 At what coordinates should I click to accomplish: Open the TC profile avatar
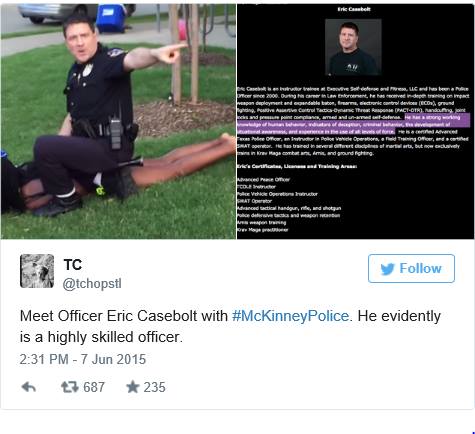37,271
